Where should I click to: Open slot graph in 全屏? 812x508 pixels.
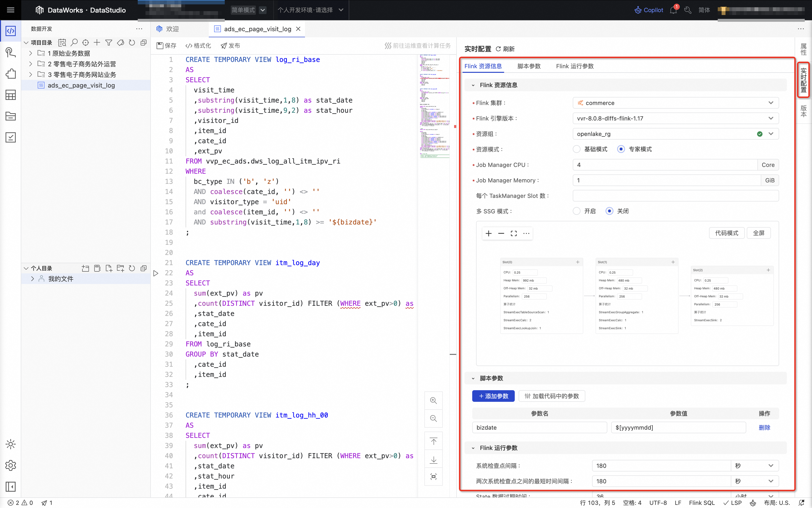coord(759,233)
